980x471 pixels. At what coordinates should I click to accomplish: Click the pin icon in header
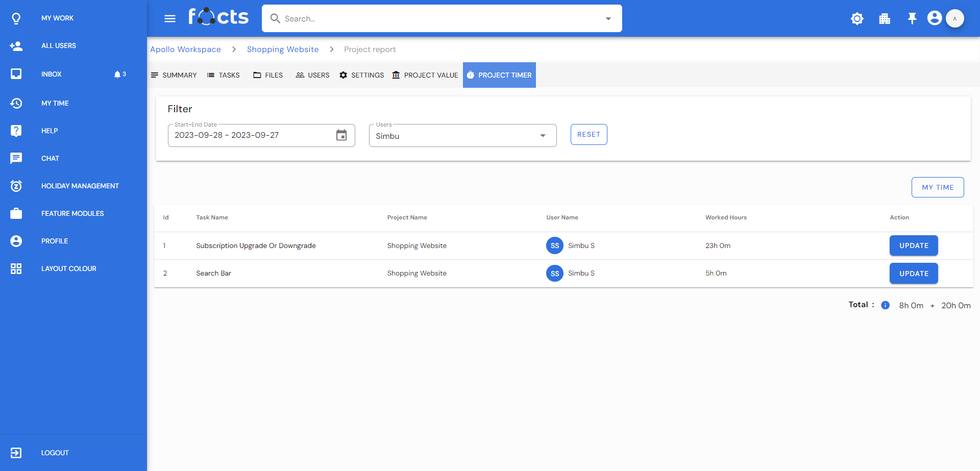click(912, 19)
